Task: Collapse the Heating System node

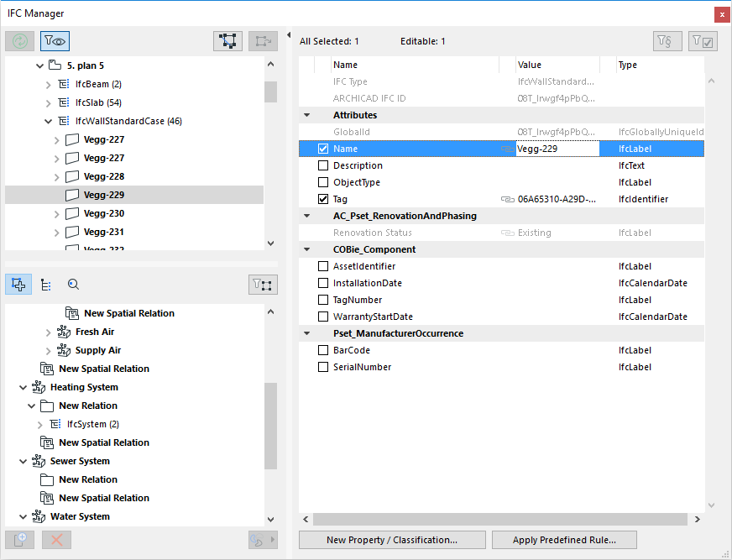Action: (23, 388)
